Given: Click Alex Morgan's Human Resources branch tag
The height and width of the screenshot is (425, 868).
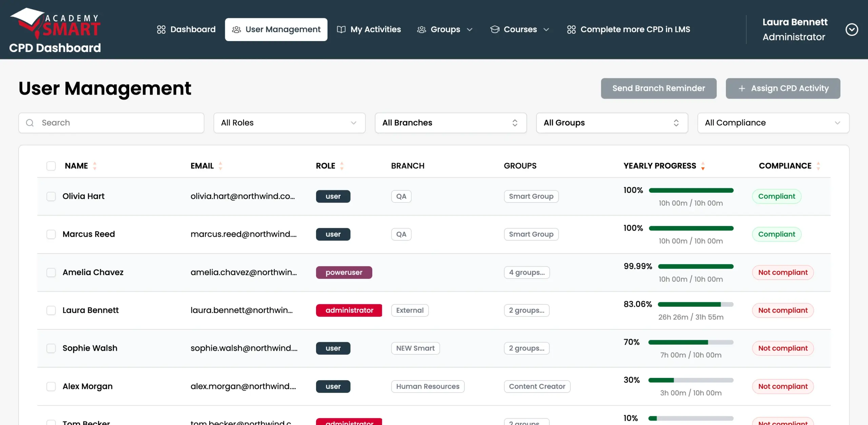Looking at the screenshot, I should coord(428,386).
